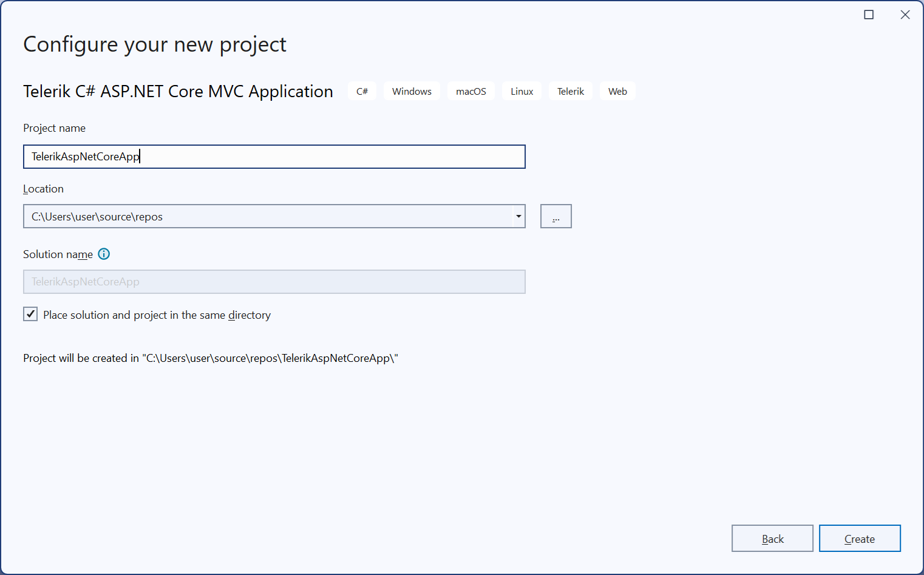Viewport: 924px width, 575px height.
Task: Uncheck Place solution and project in same directory
Action: pos(30,314)
